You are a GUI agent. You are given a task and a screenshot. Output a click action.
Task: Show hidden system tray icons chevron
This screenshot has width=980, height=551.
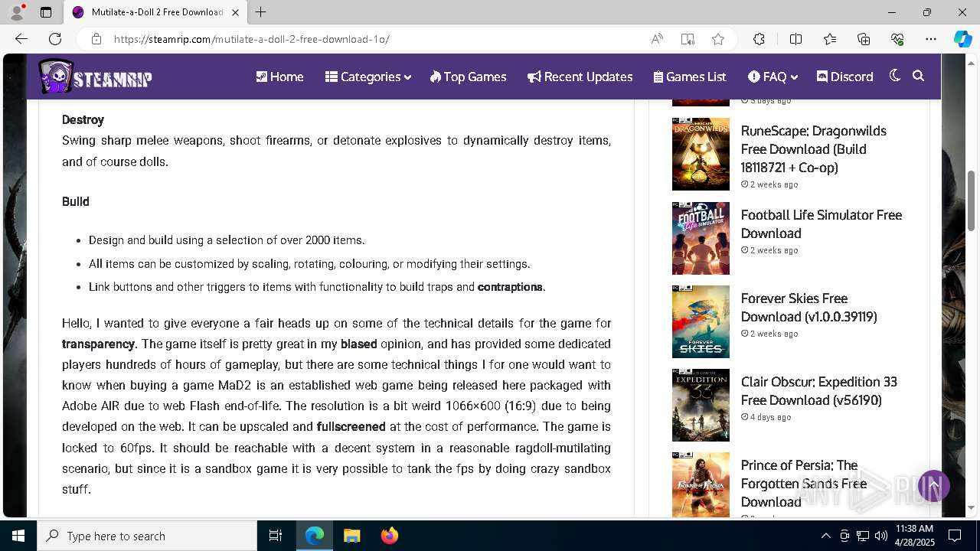tap(825, 536)
